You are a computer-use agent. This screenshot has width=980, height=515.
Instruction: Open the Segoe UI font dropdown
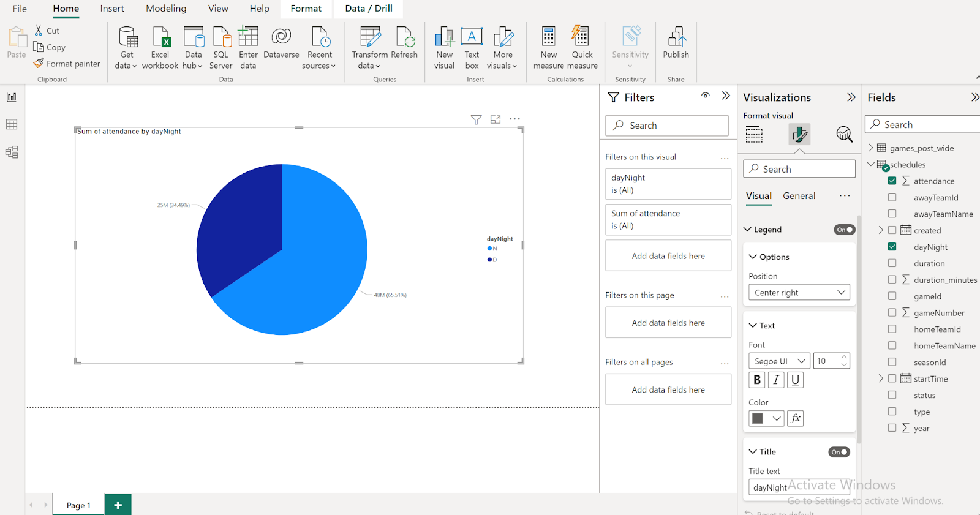(778, 361)
